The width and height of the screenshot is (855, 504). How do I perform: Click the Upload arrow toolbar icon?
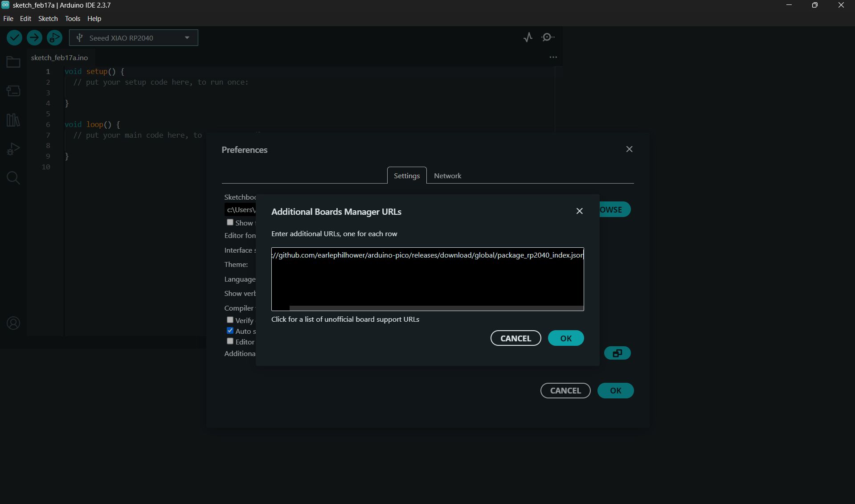34,38
